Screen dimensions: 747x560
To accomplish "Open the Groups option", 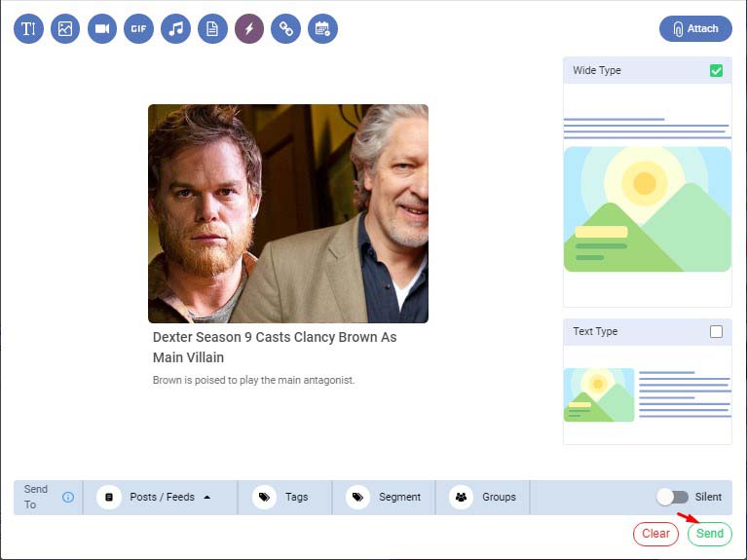I will [x=483, y=497].
